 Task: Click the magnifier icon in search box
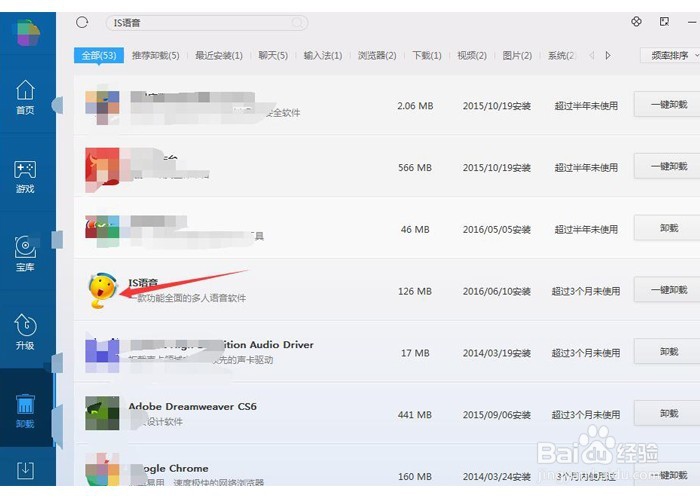point(297,22)
